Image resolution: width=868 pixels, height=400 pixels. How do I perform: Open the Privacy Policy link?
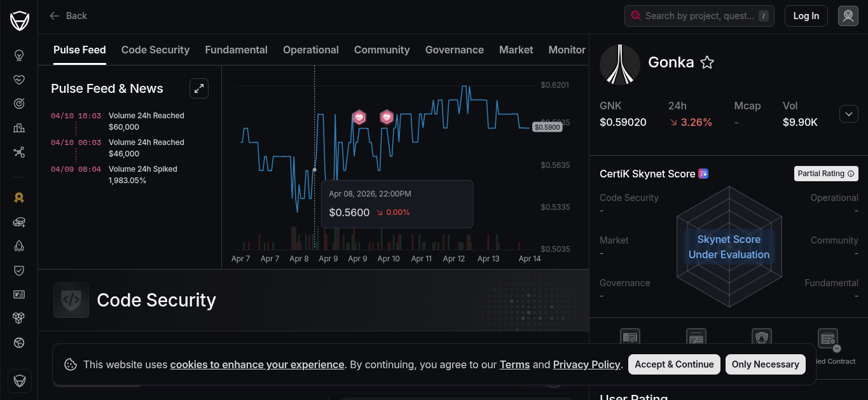click(x=586, y=364)
